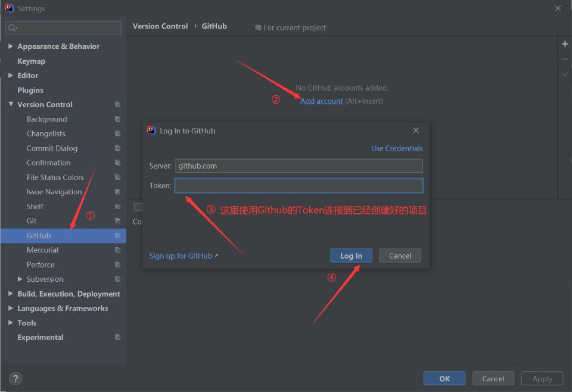Click the project-level icon beside Confirmation
The width and height of the screenshot is (572, 392).
(117, 163)
